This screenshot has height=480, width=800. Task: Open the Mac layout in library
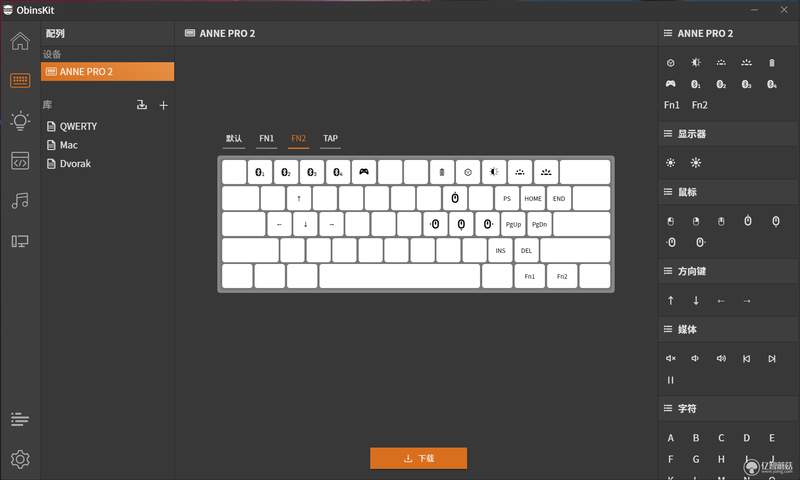(68, 145)
